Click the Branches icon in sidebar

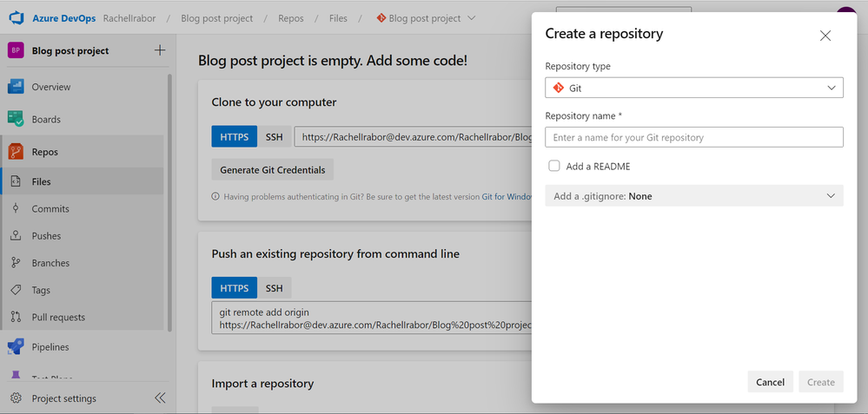tap(16, 263)
